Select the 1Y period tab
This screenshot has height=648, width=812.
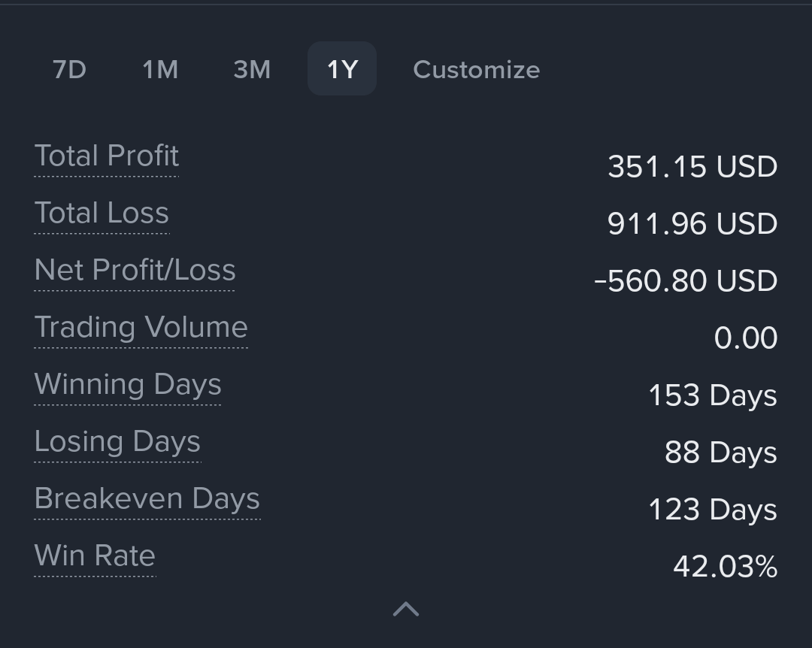click(342, 69)
